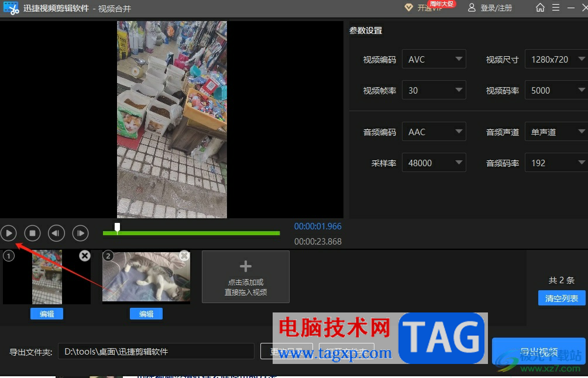Seek within the green progress bar

coord(191,233)
